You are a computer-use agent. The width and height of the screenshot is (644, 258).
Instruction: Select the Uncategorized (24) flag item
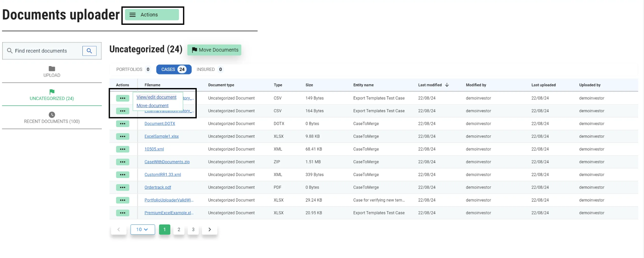tap(52, 95)
